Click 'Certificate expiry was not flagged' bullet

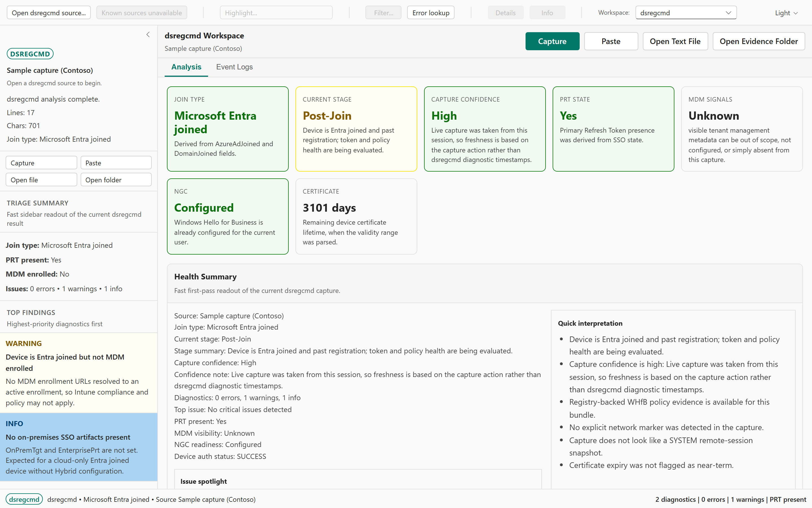click(651, 465)
